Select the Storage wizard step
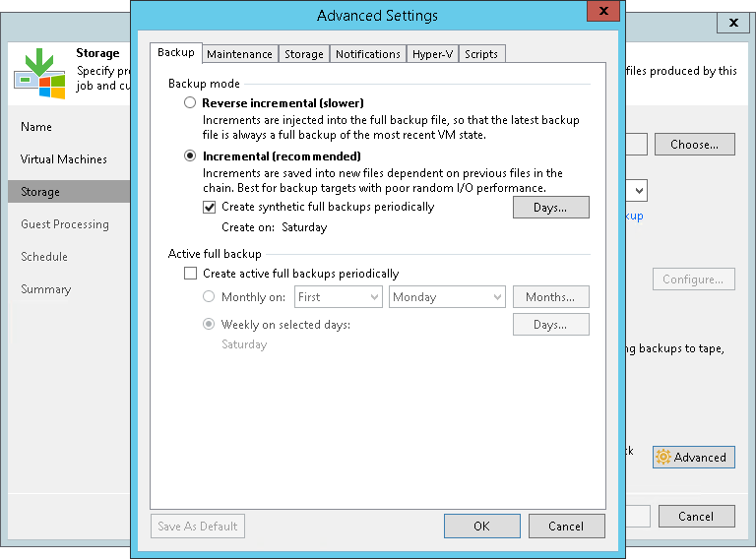This screenshot has height=559, width=756. 70,191
